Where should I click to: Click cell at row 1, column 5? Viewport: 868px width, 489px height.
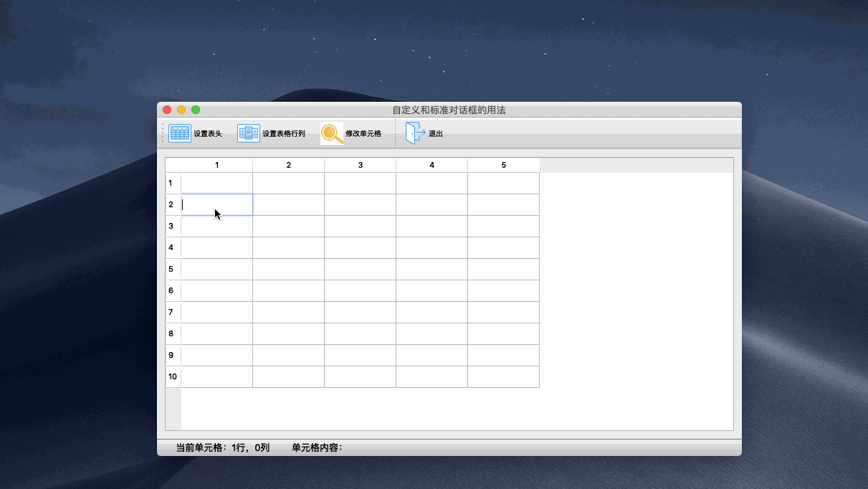pyautogui.click(x=504, y=183)
